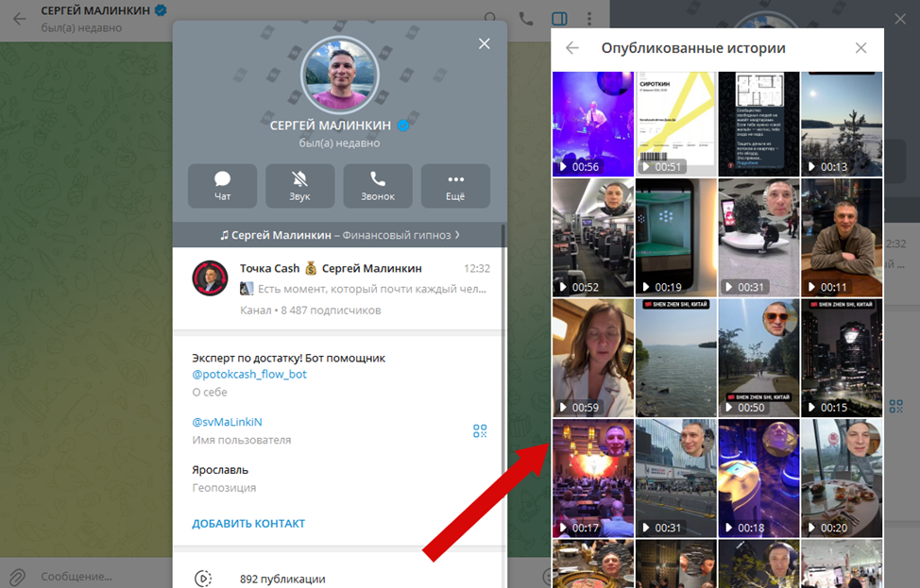The height and width of the screenshot is (588, 920).
Task: Click ДОБАВИТЬ КОНТАКТ
Action: pos(248,524)
